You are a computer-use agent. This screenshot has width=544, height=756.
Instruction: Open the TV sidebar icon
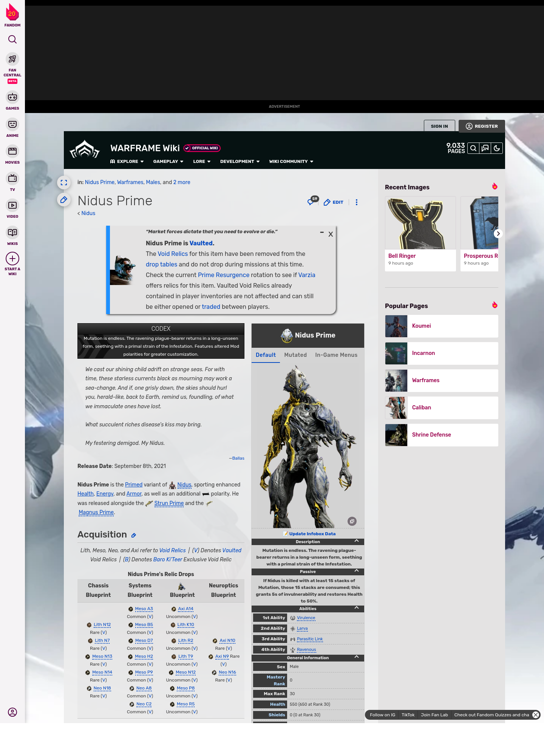12,178
